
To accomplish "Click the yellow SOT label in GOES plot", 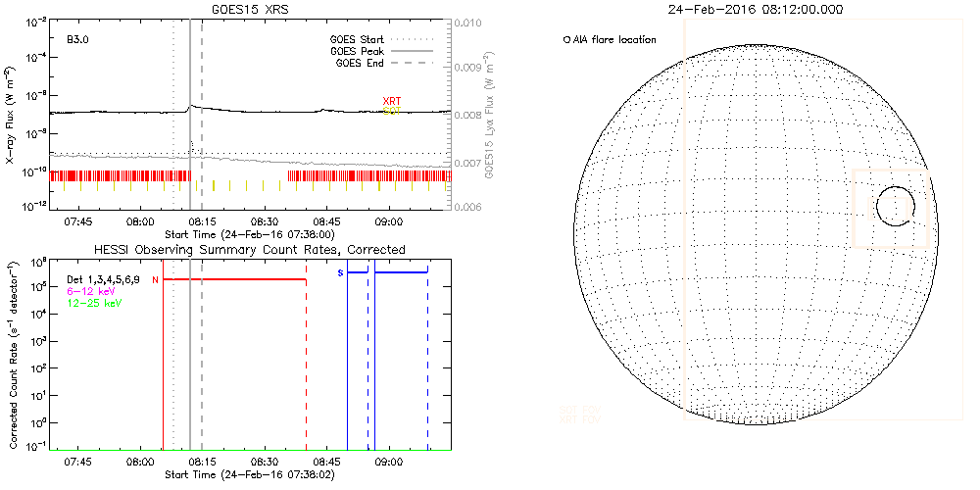I will pos(391,111).
